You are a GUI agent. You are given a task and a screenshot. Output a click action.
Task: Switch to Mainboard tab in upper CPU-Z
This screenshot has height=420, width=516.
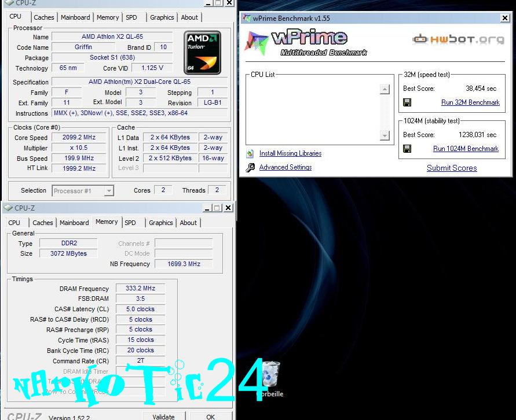[75, 17]
